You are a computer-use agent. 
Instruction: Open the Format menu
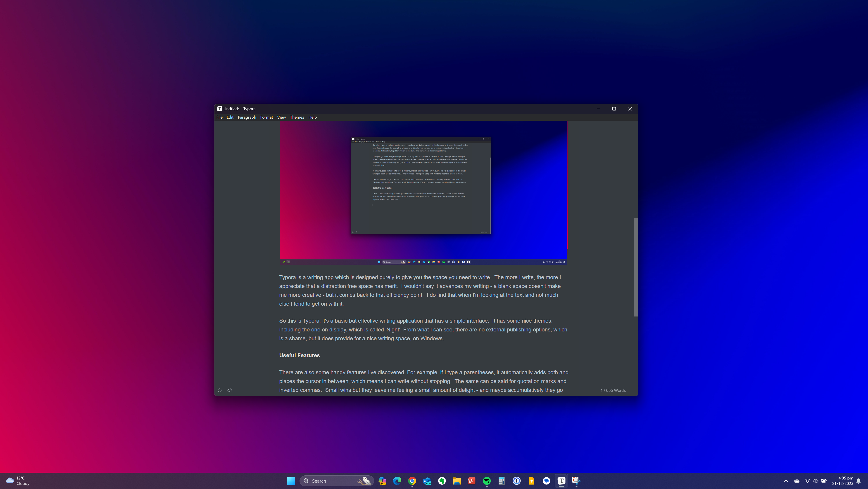(266, 117)
